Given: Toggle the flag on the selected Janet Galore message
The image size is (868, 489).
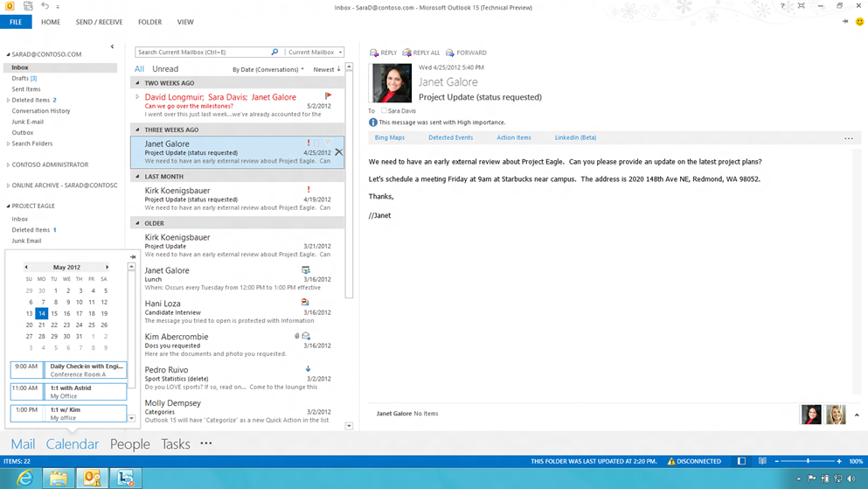Looking at the screenshot, I should click(329, 143).
